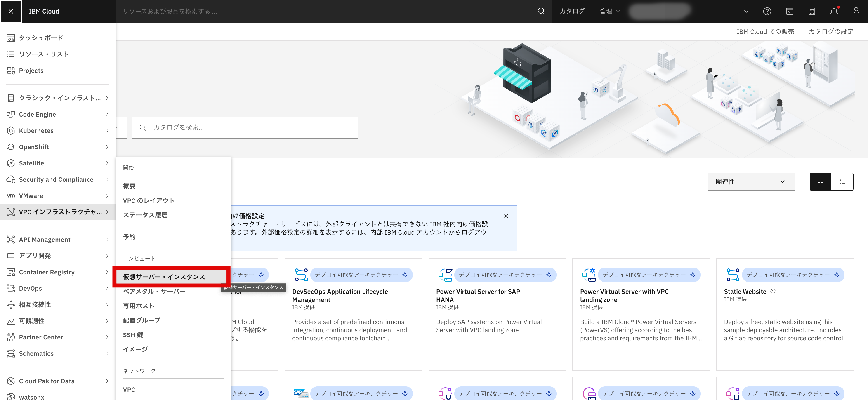
Task: Close the navigation menu with the X icon
Action: [x=11, y=12]
